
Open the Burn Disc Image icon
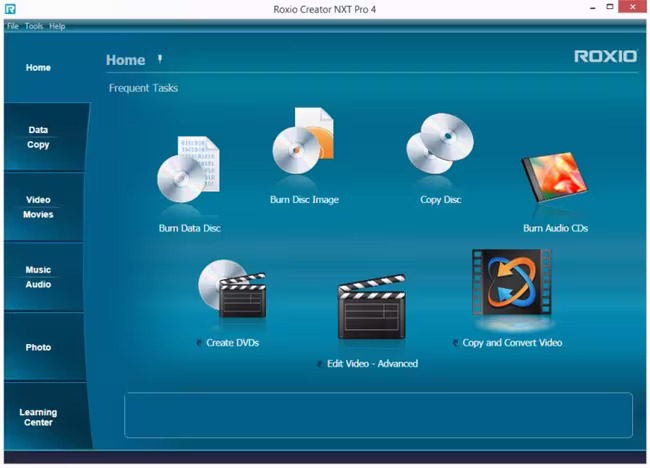303,141
